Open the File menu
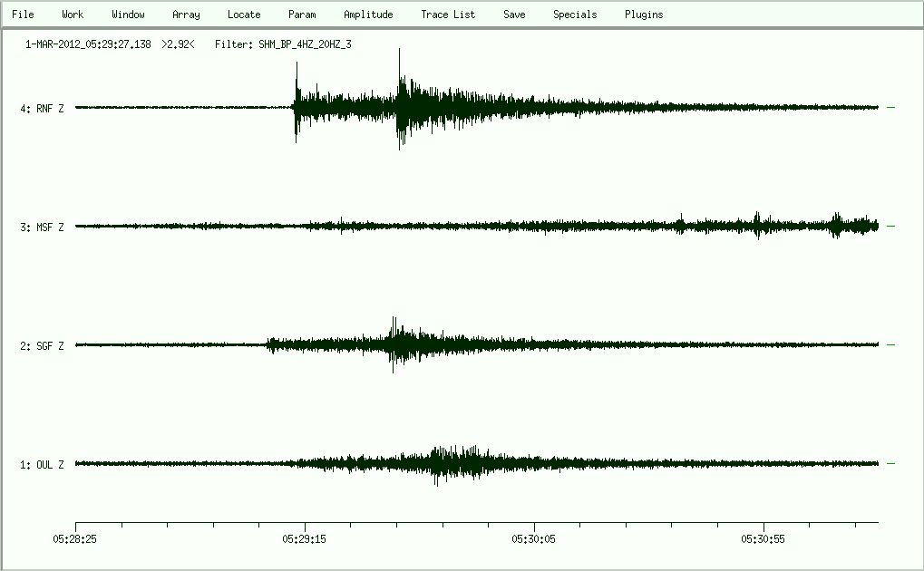The width and height of the screenshot is (924, 571). click(23, 15)
